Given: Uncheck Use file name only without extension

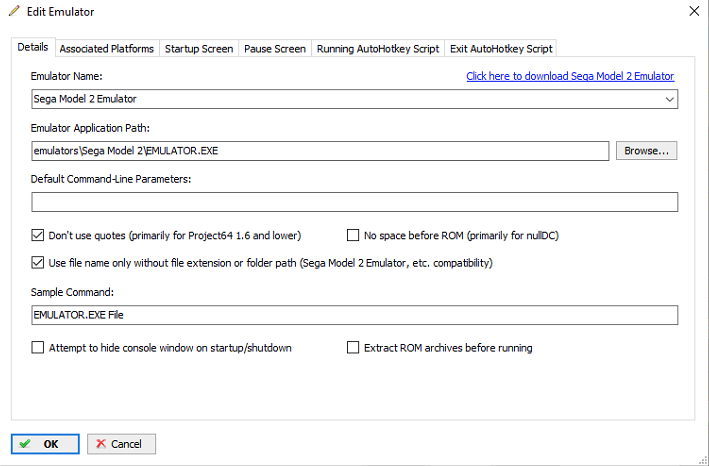Looking at the screenshot, I should coord(38,262).
